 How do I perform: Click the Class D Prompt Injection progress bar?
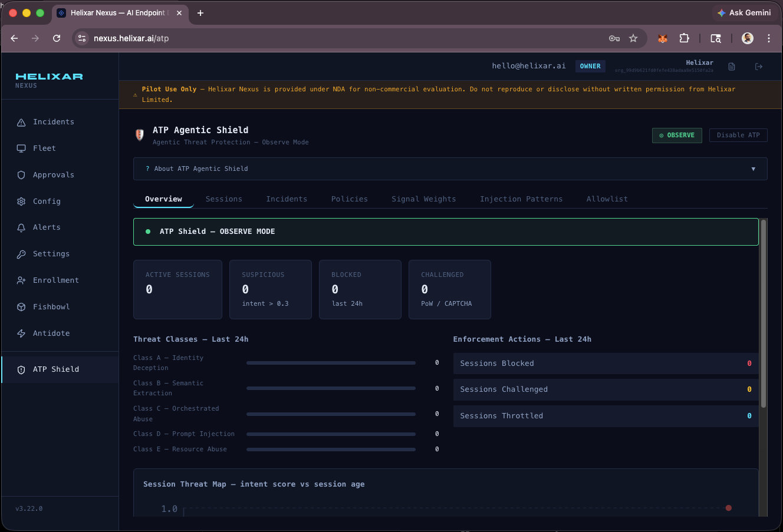(x=331, y=434)
